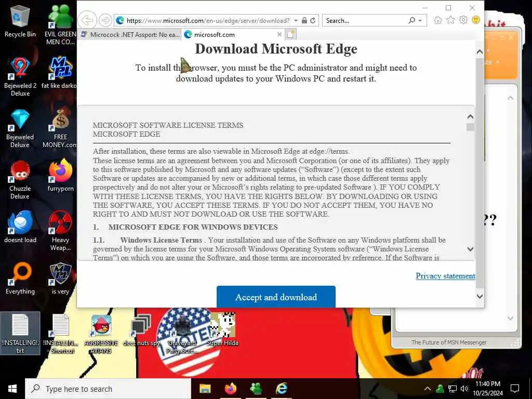Open the Everything search shortcut

(x=20, y=278)
